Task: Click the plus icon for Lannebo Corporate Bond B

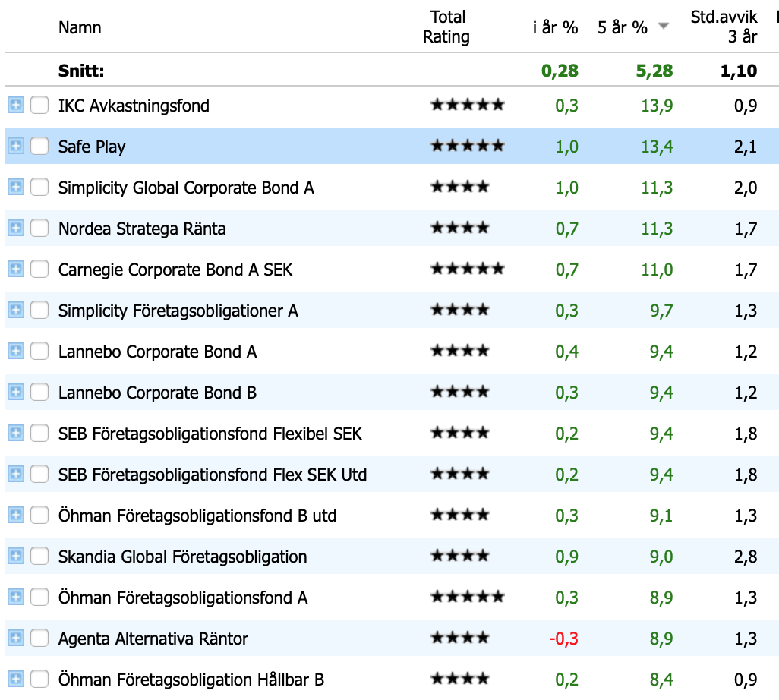Action: [x=16, y=392]
